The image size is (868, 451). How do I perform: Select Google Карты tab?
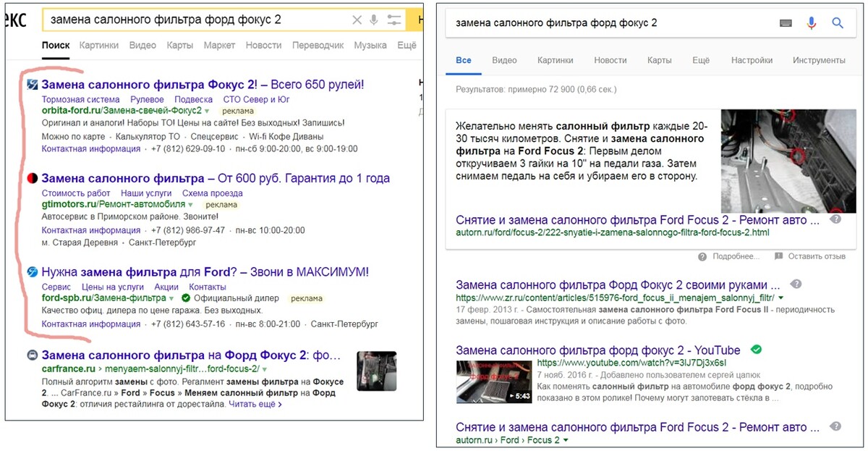(x=660, y=60)
